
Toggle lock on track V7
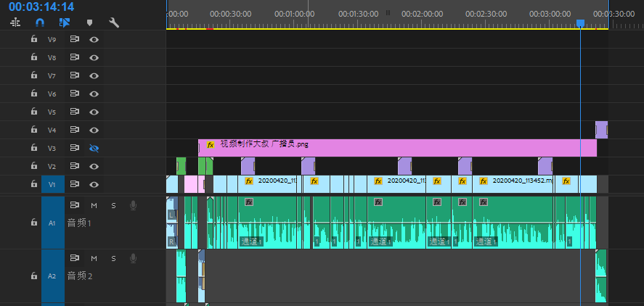[34, 75]
